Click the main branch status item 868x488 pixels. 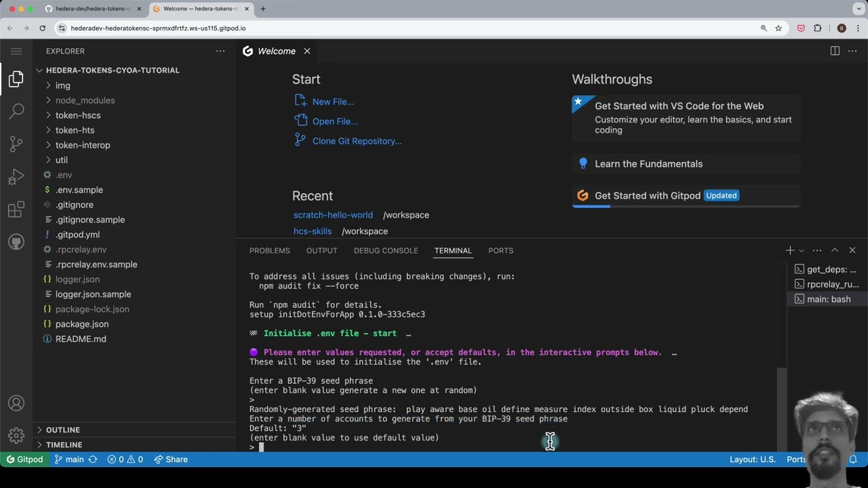pyautogui.click(x=69, y=459)
